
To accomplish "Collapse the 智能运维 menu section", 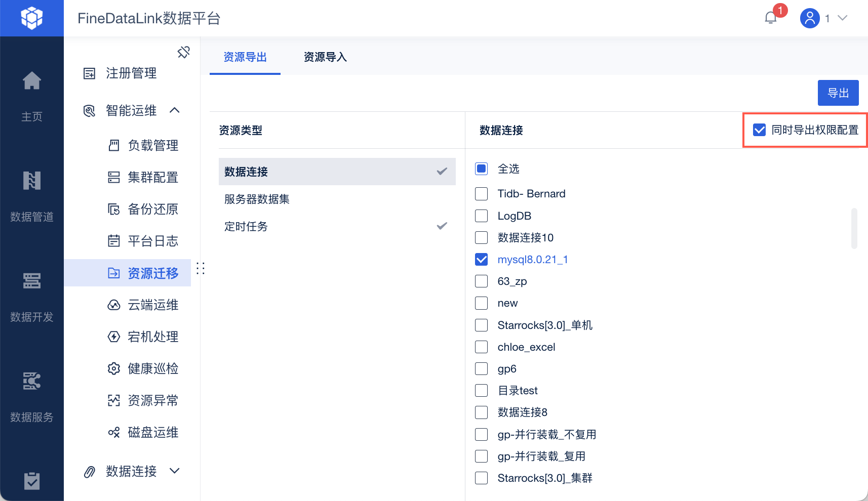I will point(175,110).
